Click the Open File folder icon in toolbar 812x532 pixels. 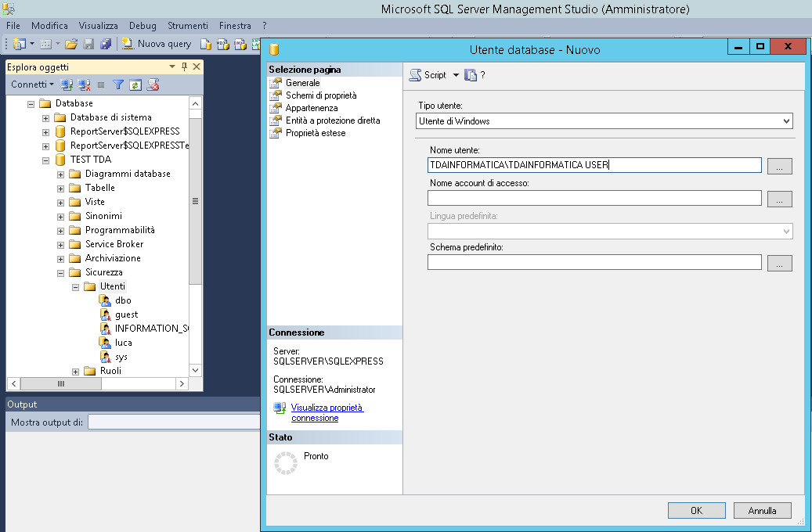click(71, 44)
